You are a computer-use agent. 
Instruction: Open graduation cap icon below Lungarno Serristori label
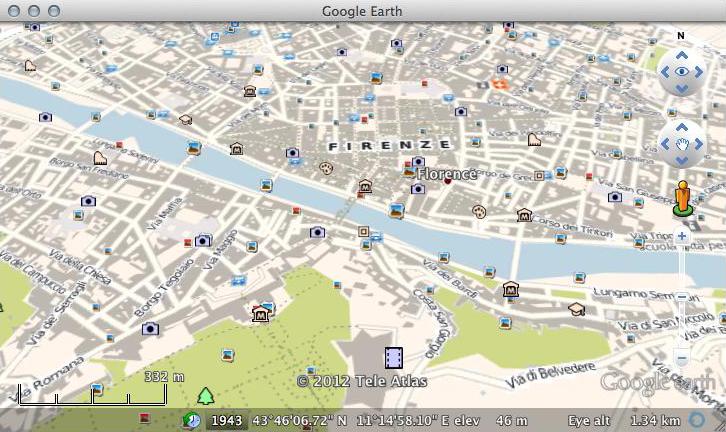coord(577,309)
